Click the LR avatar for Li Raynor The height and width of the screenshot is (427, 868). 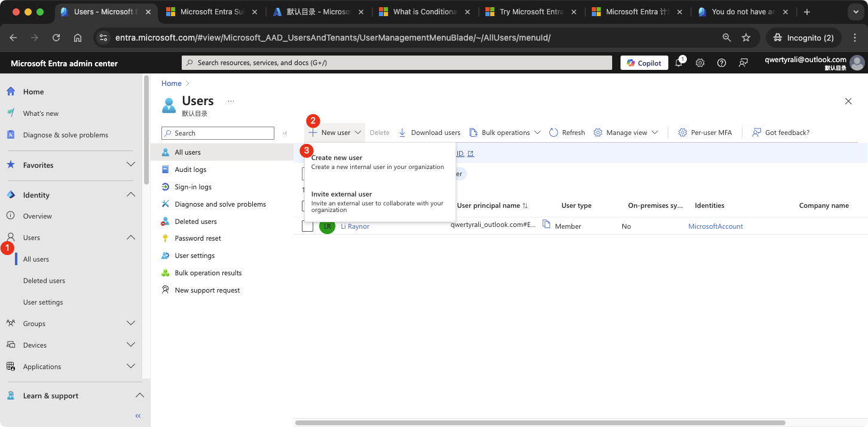[x=327, y=226]
